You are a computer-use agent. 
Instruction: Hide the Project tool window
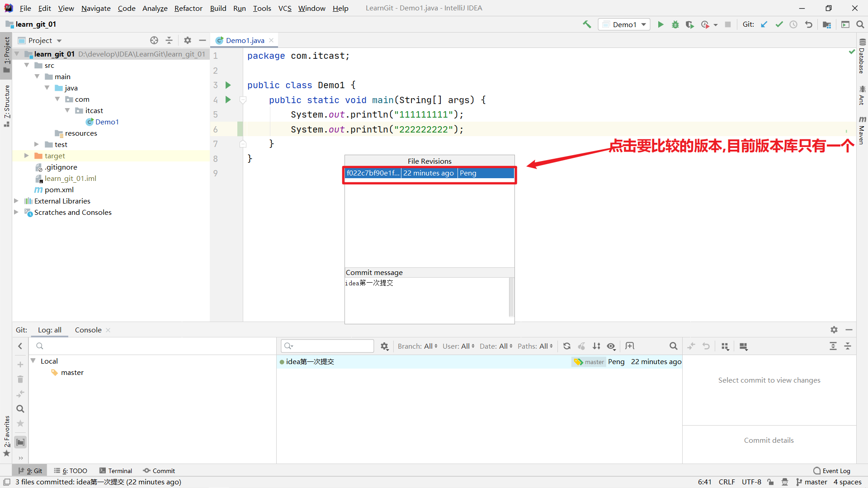pos(203,40)
